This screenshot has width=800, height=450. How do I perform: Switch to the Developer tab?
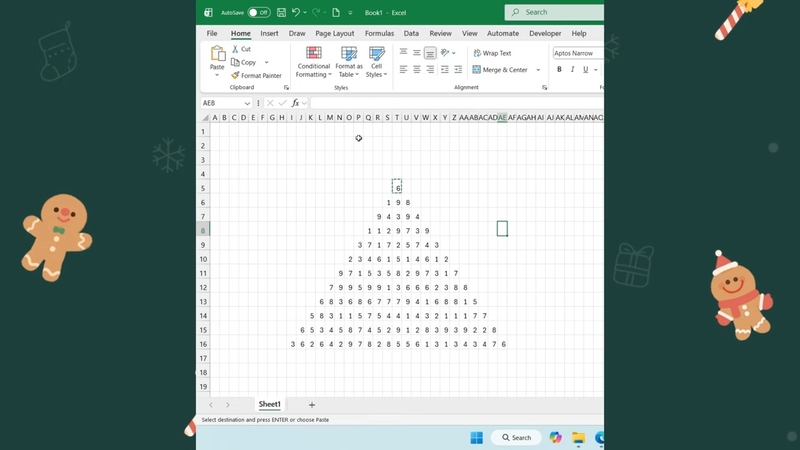point(545,33)
